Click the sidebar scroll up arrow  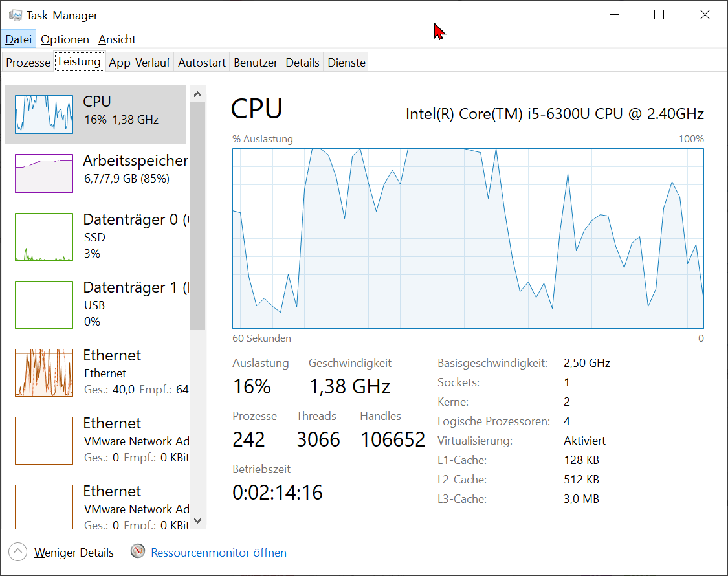coord(197,94)
